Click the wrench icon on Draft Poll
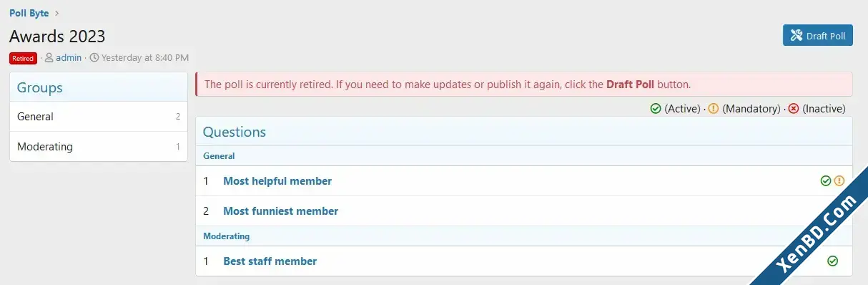This screenshot has height=285, width=868. (796, 36)
